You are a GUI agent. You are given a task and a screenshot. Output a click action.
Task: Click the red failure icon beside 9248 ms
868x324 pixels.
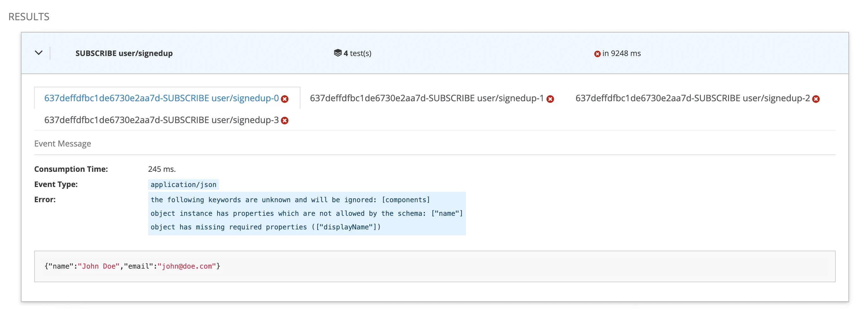(x=597, y=54)
